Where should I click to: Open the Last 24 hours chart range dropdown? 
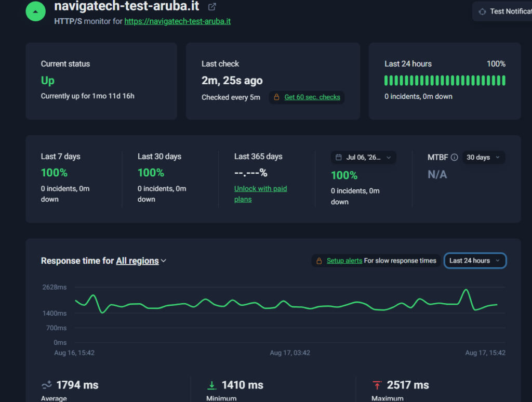click(475, 261)
